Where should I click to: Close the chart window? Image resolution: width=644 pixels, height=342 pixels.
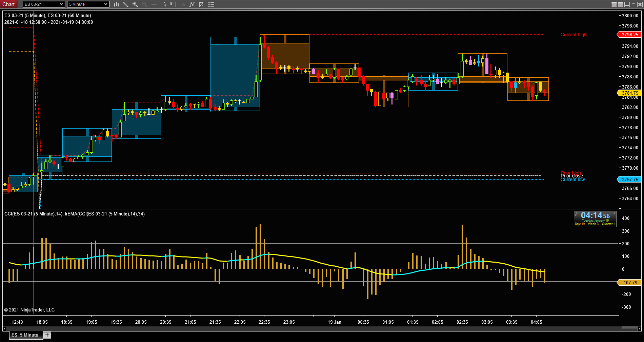click(x=640, y=4)
